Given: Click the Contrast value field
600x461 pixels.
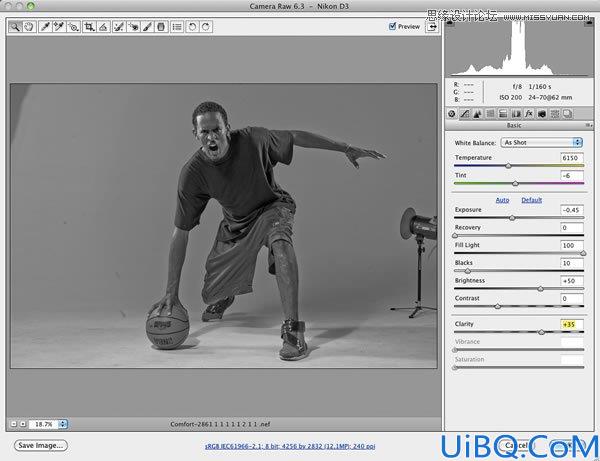Looking at the screenshot, I should [572, 298].
